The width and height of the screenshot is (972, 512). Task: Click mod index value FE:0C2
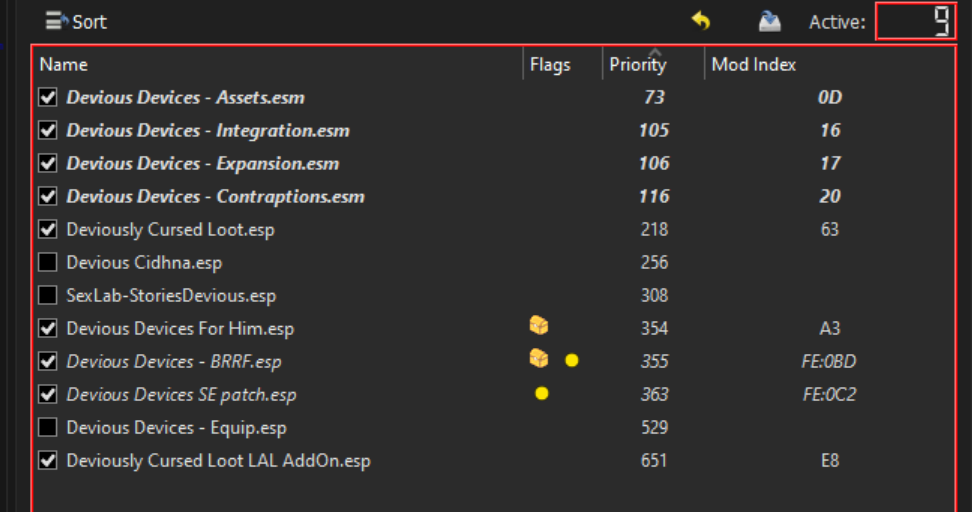829,394
